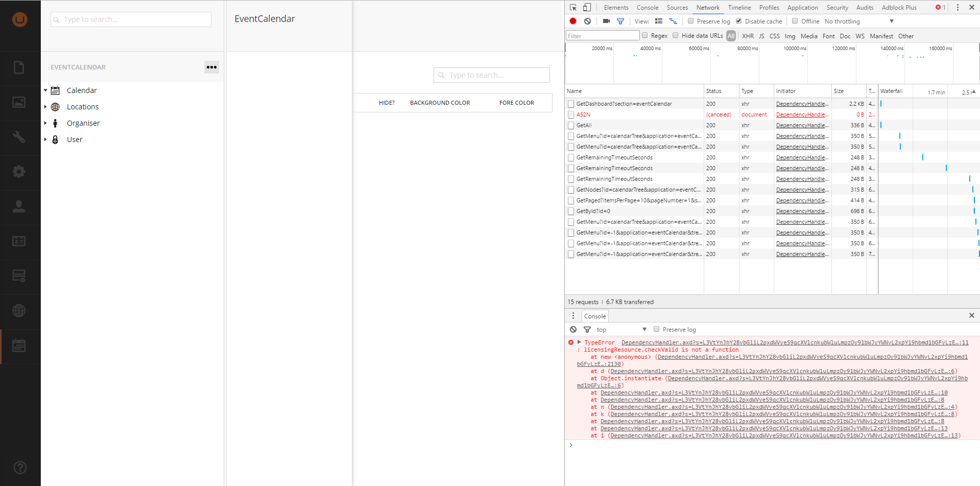Open the Timeline DevTools tab
The height and width of the screenshot is (486, 980).
(x=739, y=8)
